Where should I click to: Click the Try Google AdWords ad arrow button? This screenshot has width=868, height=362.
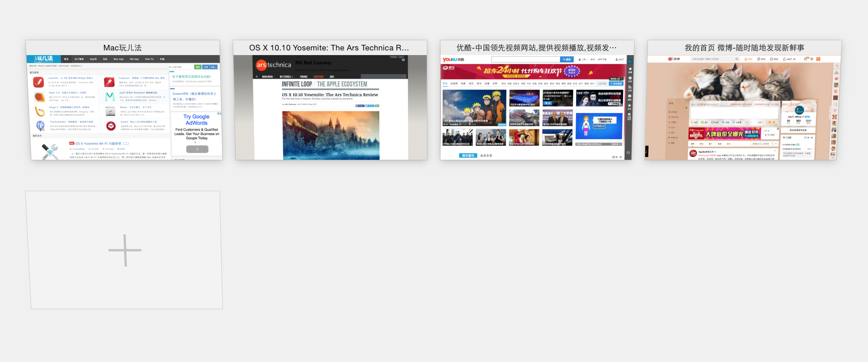click(x=197, y=149)
